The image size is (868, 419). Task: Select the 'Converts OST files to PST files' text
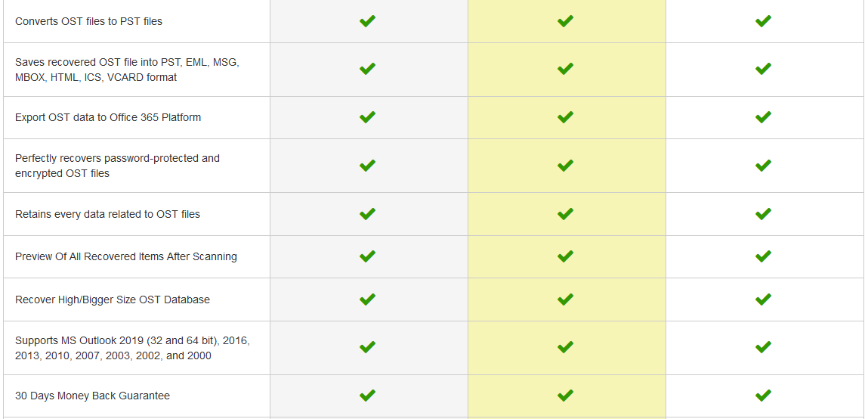[88, 21]
